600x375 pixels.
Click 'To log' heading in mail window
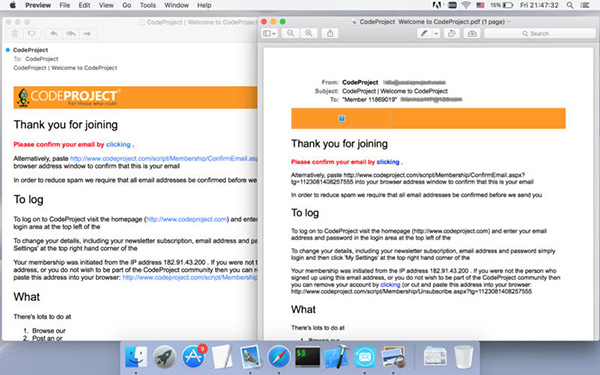(x=29, y=200)
